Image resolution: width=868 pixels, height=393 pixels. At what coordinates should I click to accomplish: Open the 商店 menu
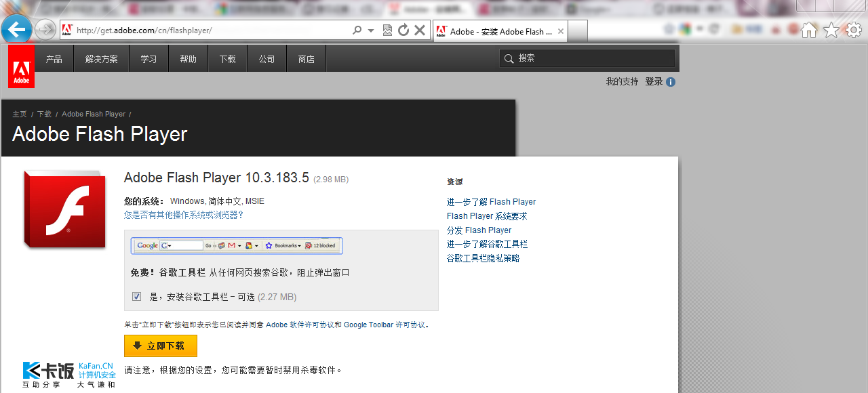tap(307, 59)
